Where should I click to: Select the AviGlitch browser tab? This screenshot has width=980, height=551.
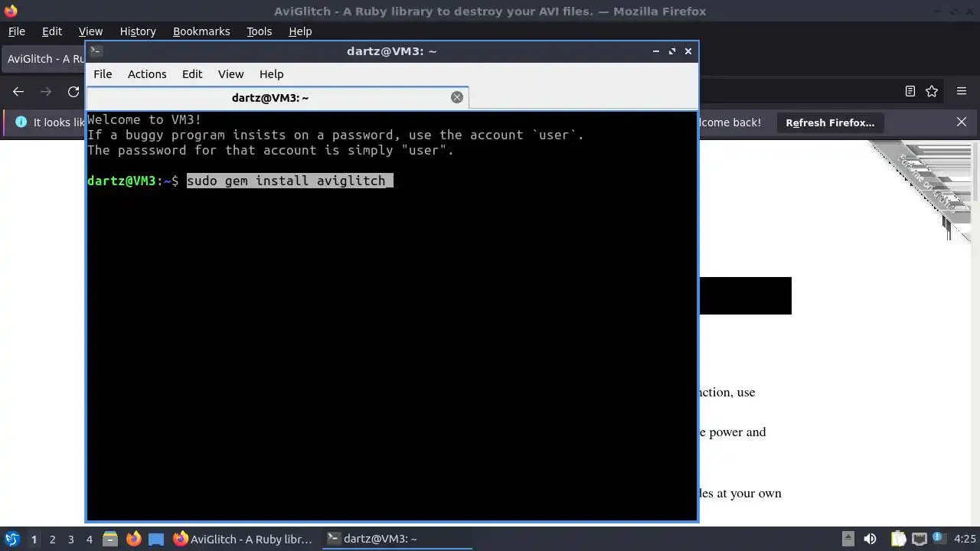(44, 59)
